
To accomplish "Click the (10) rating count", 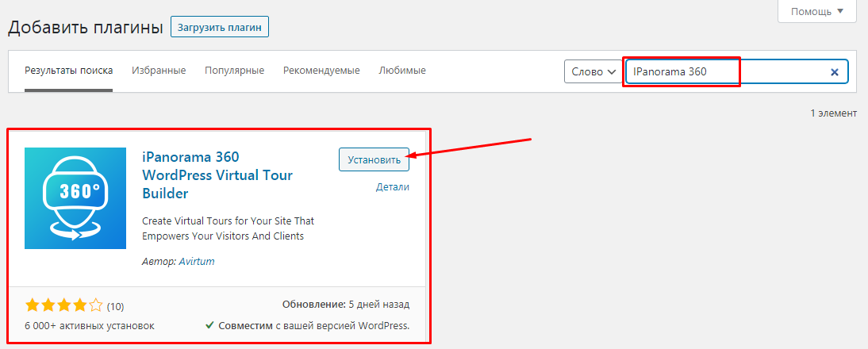I will tap(115, 306).
